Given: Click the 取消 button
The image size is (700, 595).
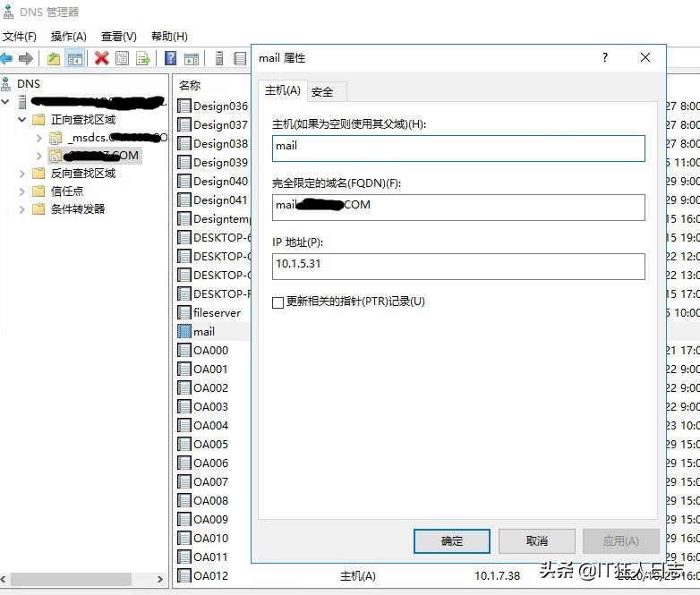Looking at the screenshot, I should [x=536, y=541].
